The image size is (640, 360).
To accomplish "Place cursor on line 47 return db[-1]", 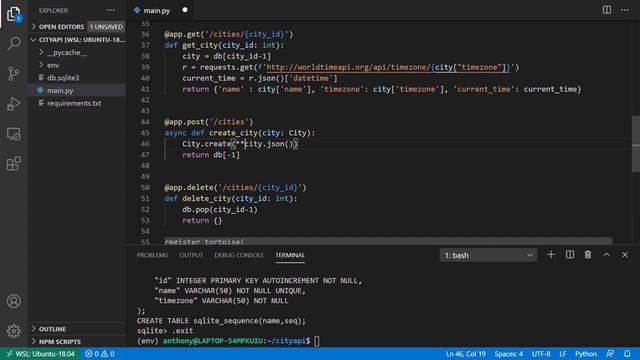I will pyautogui.click(x=211, y=155).
